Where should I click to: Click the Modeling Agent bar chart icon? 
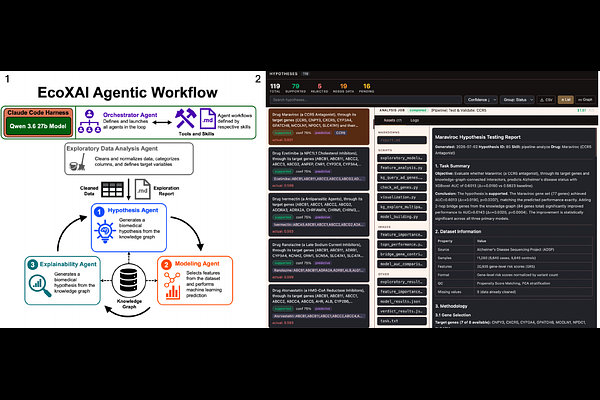[x=172, y=292]
